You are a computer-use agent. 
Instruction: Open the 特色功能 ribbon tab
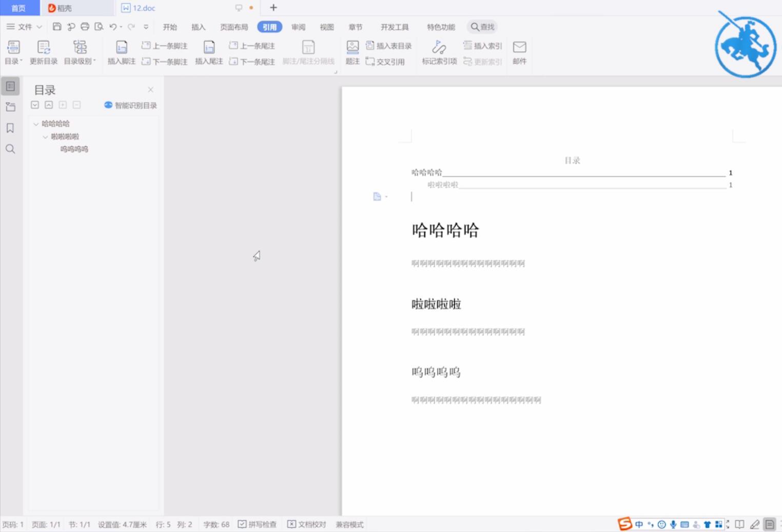click(441, 27)
